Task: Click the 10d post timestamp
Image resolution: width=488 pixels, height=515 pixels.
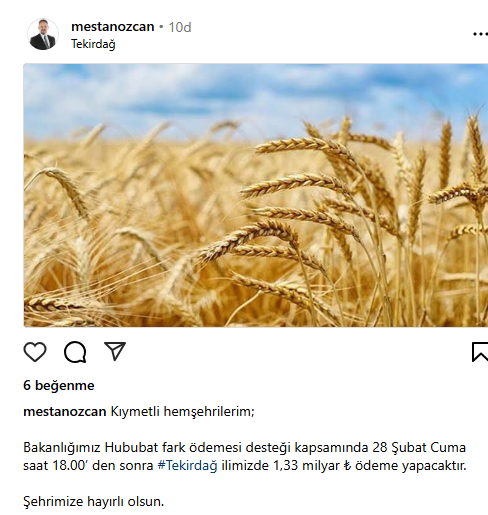Action: tap(180, 27)
